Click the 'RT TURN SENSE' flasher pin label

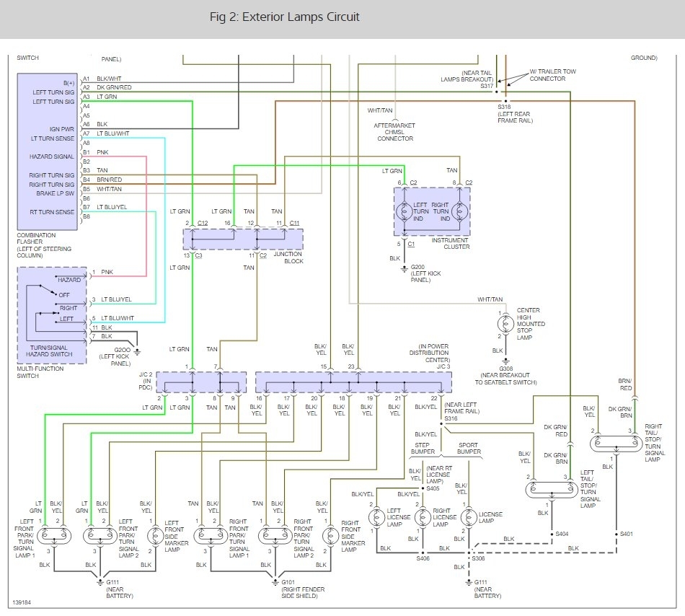52,212
